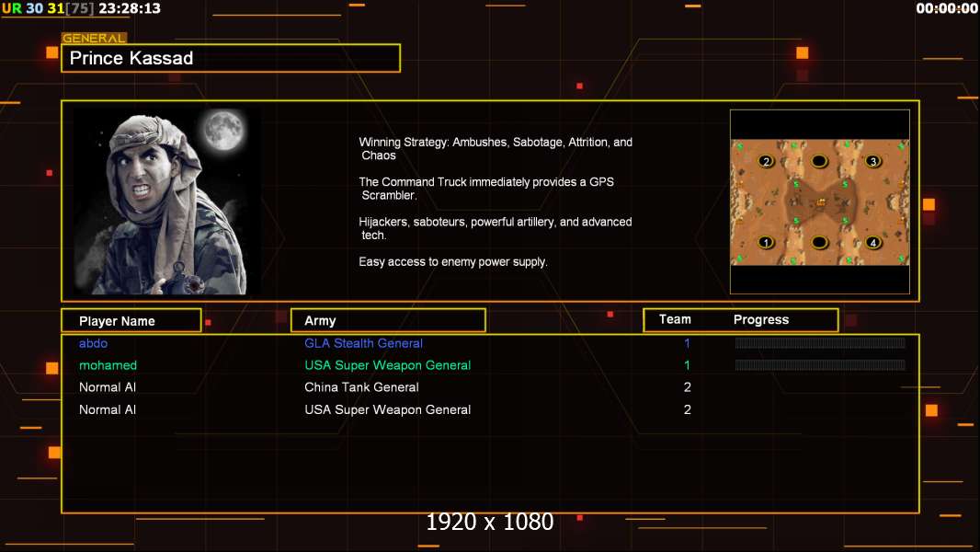
Task: Select the unnumbered top-middle map start spot
Action: tap(819, 161)
